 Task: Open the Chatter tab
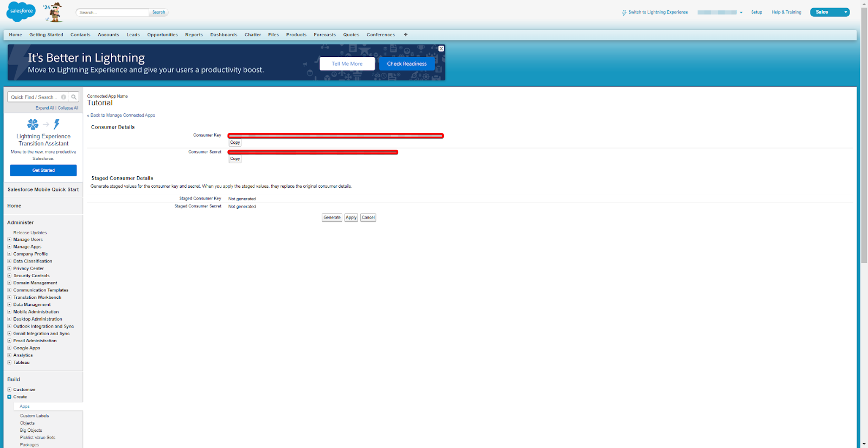(x=253, y=35)
